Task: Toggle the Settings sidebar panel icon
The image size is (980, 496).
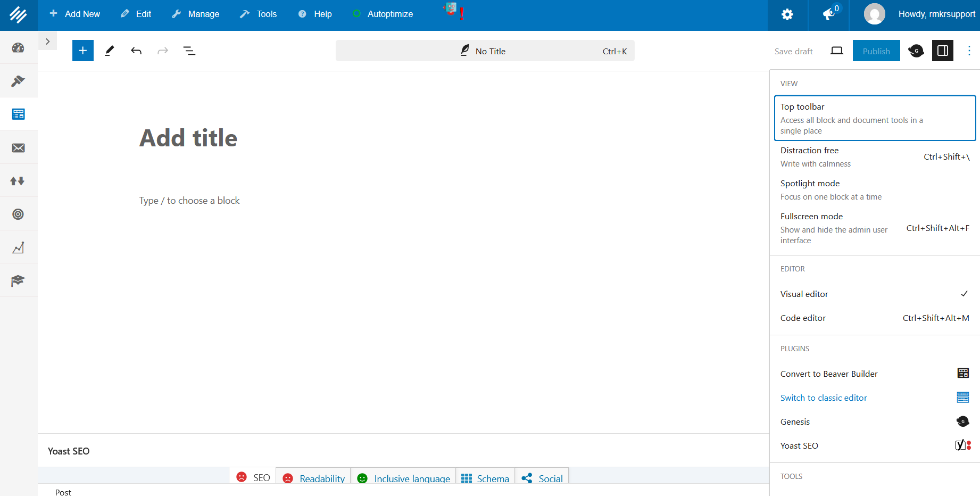Action: pos(942,51)
